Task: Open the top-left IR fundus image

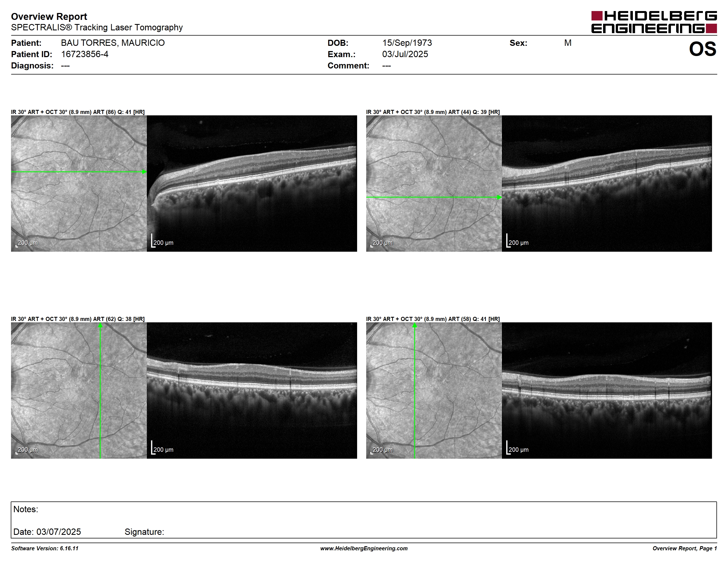Action: (79, 184)
